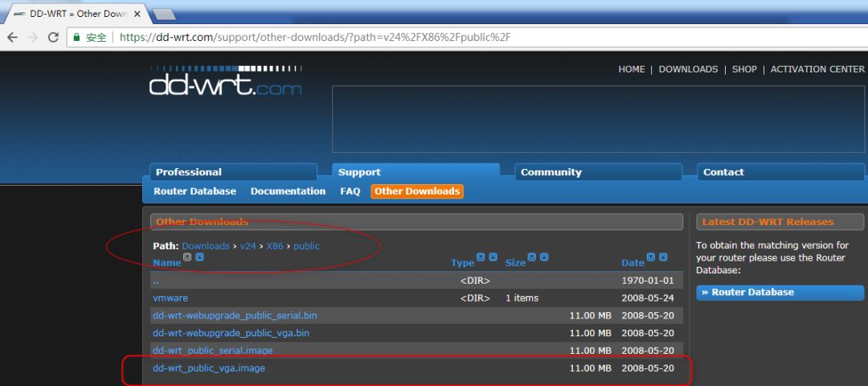Sort Date column ascending arrow
This screenshot has height=386, width=868.
[663, 257]
